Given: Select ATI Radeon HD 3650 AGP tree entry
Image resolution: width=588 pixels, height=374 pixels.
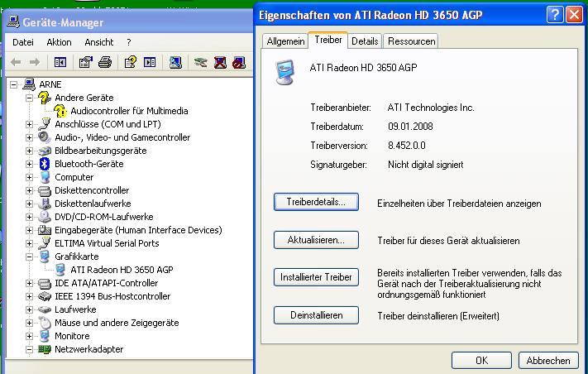Looking at the screenshot, I should (122, 270).
